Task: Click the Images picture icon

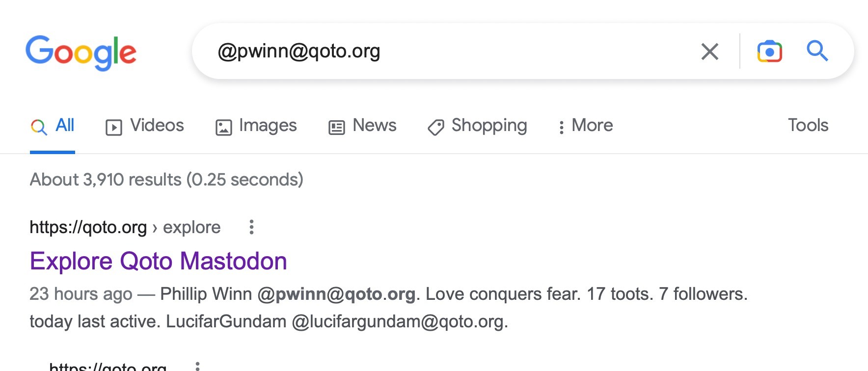Action: click(223, 128)
